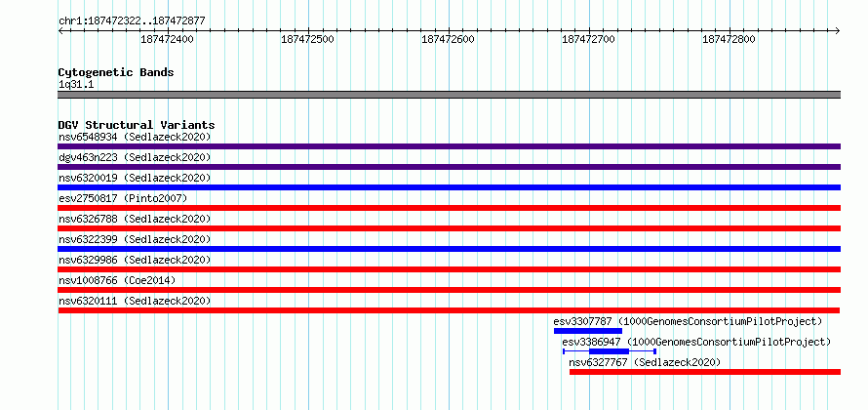Click the blue bar for nsv6320019
Image resolution: width=868 pixels, height=410 pixels.
(x=449, y=187)
